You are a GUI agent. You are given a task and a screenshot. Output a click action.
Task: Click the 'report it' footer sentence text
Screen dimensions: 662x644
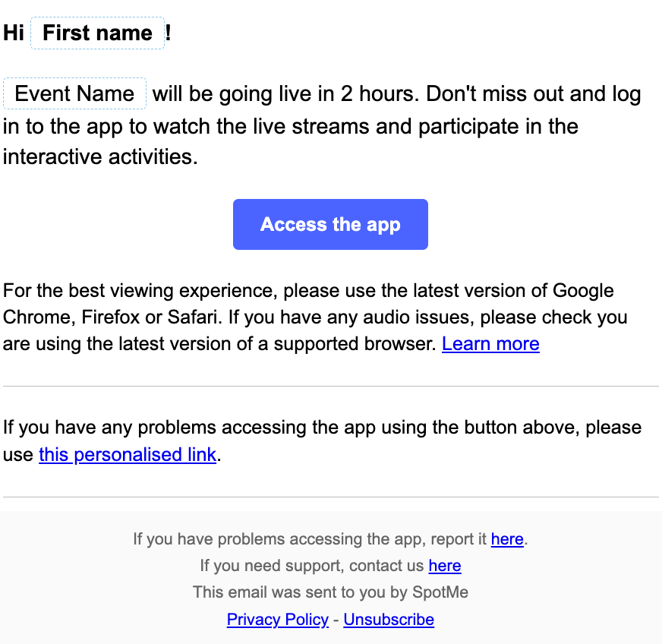[x=310, y=539]
